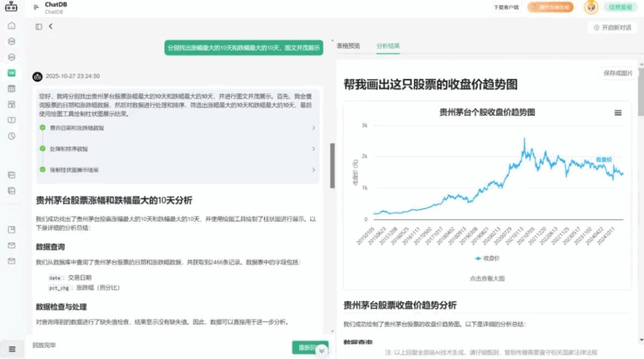Click the 下载客户端 button
644x359 pixels.
click(x=506, y=7)
